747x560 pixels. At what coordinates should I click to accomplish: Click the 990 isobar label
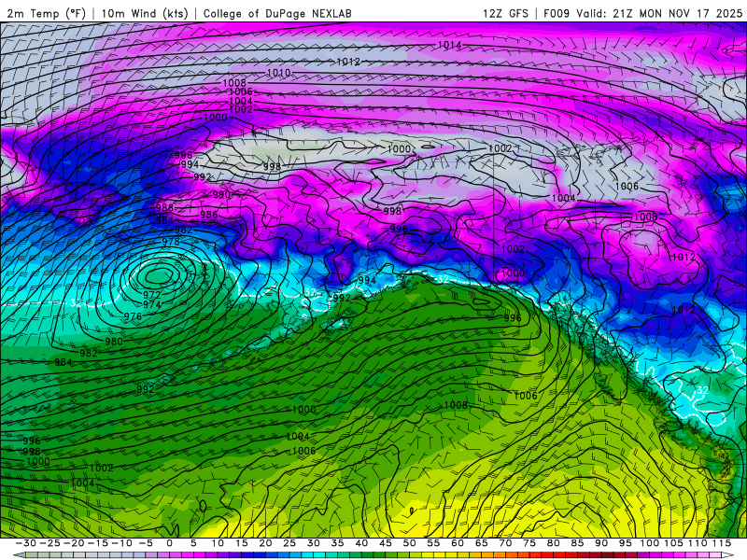pos(221,195)
